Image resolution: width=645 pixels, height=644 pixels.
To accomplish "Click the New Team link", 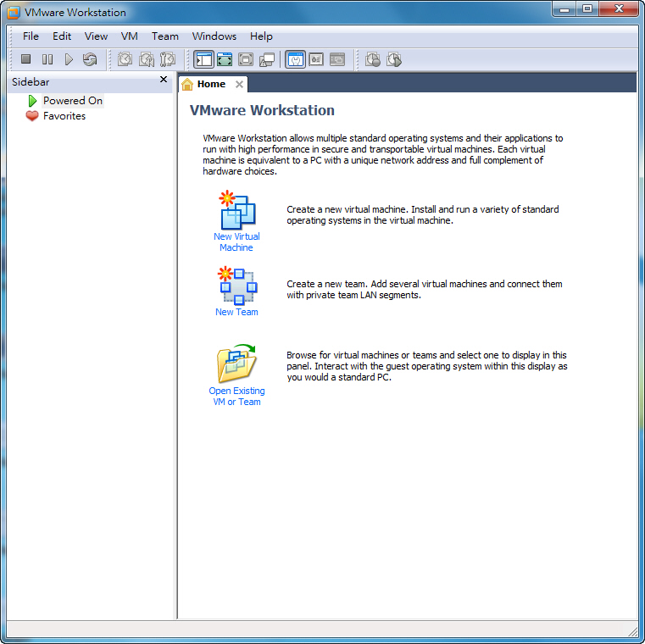I will coord(236,312).
